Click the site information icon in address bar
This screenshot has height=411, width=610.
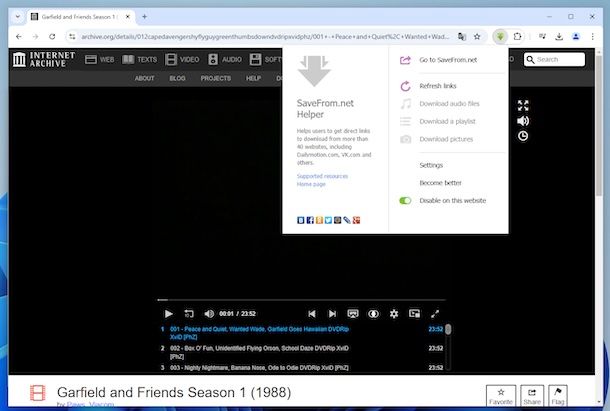[72, 37]
